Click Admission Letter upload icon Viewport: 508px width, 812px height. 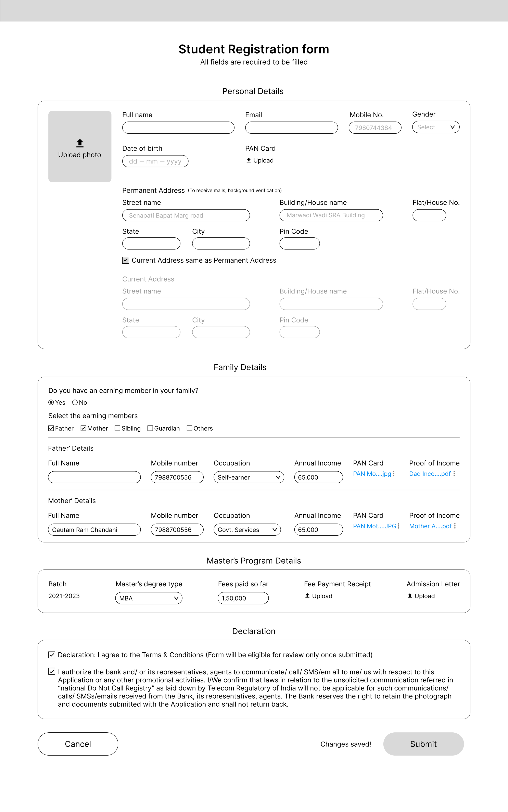pos(410,596)
